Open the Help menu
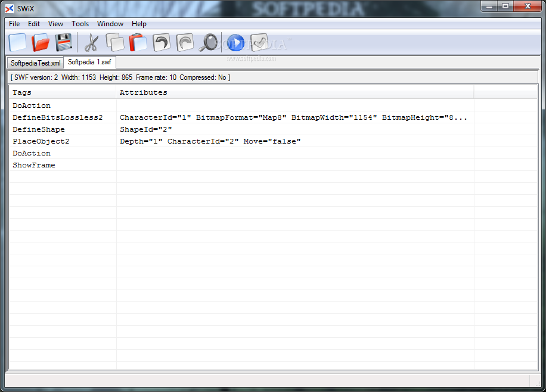Screen dimensions: 546x392 139,24
